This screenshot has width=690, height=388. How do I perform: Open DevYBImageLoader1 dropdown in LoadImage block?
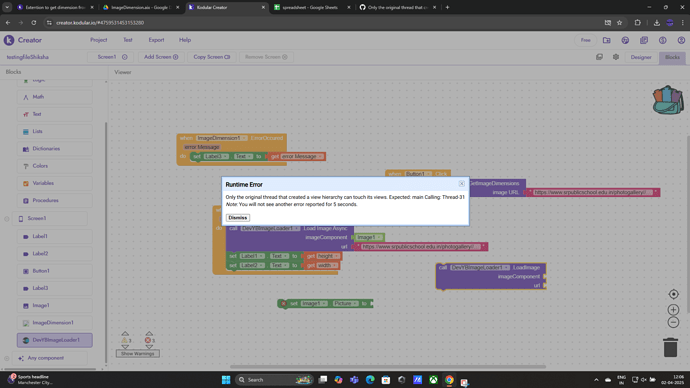(x=480, y=267)
